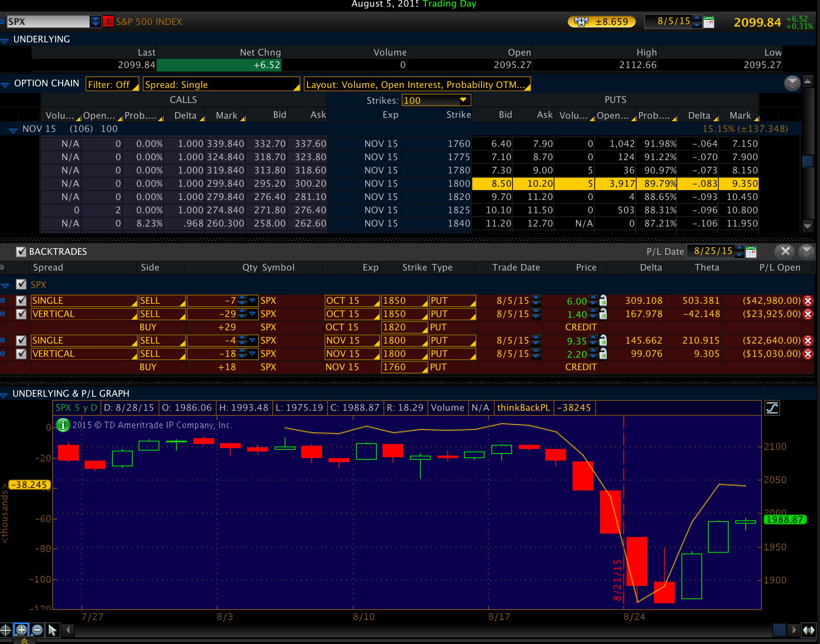
Task: Open the Backtrades panel options menu
Action: [x=807, y=251]
